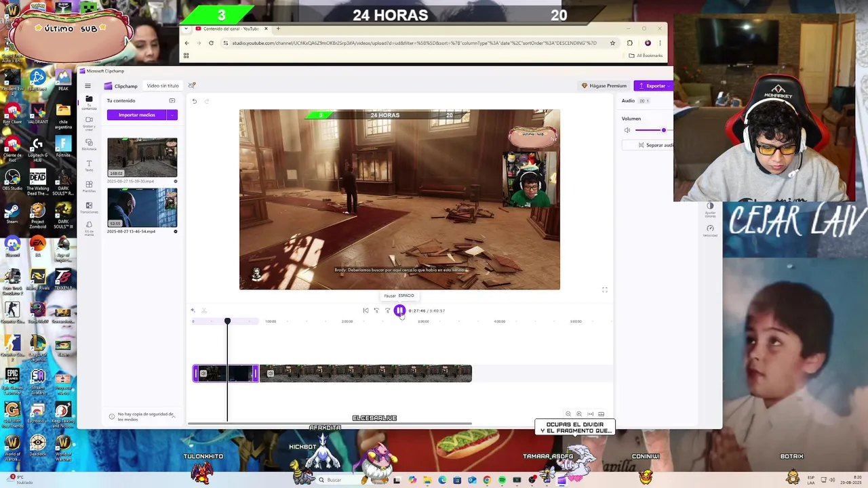868x488 pixels.
Task: Skip forward five seconds
Action: [387, 310]
